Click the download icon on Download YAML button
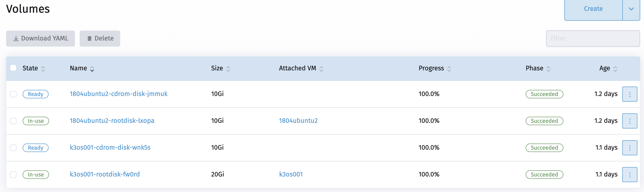The image size is (644, 192). pos(16,38)
